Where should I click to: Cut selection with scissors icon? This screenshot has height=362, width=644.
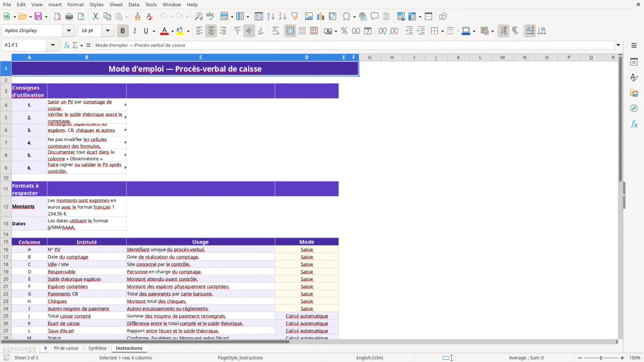pos(96,17)
